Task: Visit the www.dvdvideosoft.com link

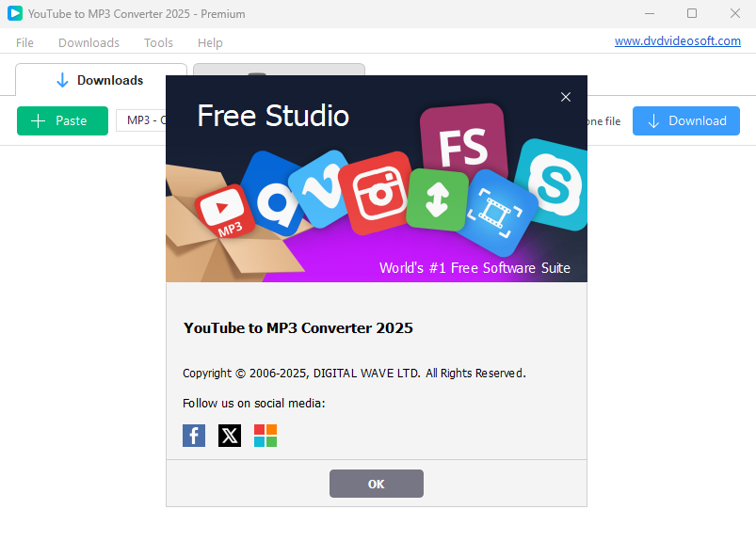Action: [x=678, y=41]
